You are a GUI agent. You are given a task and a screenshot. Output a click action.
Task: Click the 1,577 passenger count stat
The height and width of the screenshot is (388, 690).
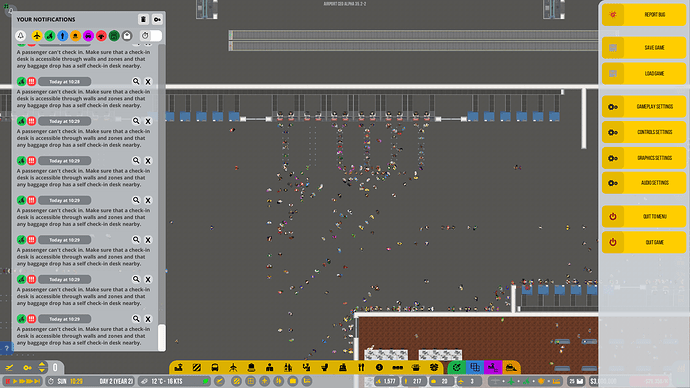point(385,381)
